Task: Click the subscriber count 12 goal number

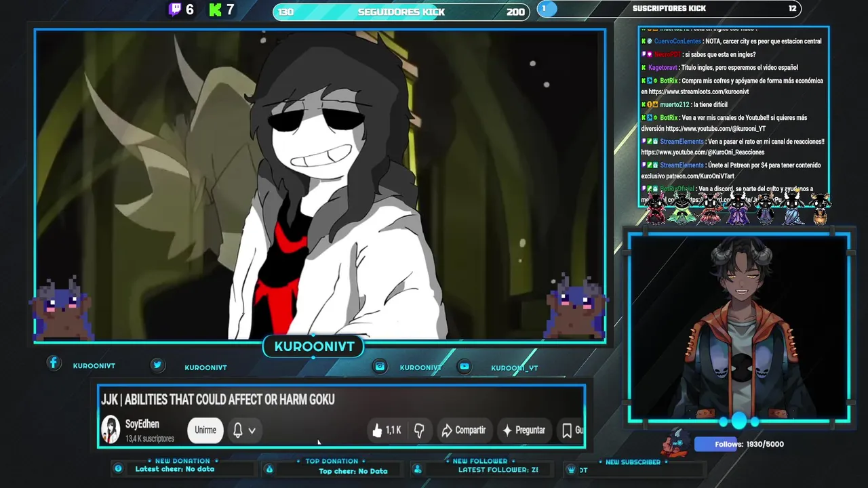Action: [x=792, y=9]
